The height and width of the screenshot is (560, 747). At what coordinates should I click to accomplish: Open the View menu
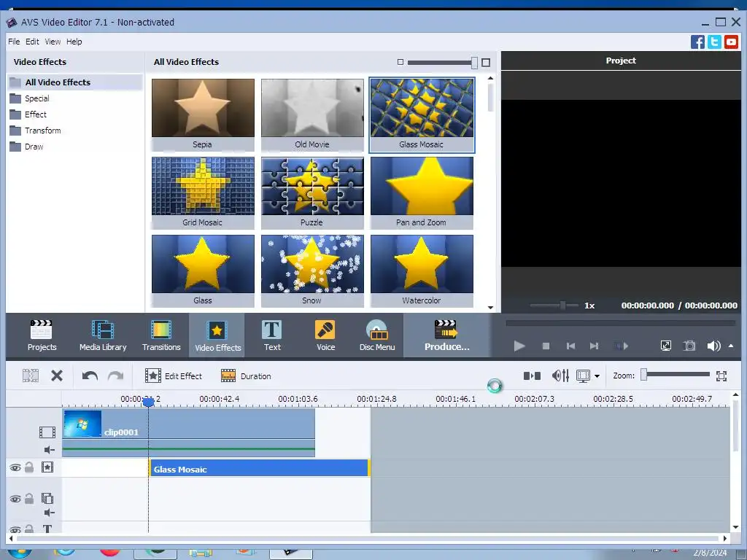53,42
